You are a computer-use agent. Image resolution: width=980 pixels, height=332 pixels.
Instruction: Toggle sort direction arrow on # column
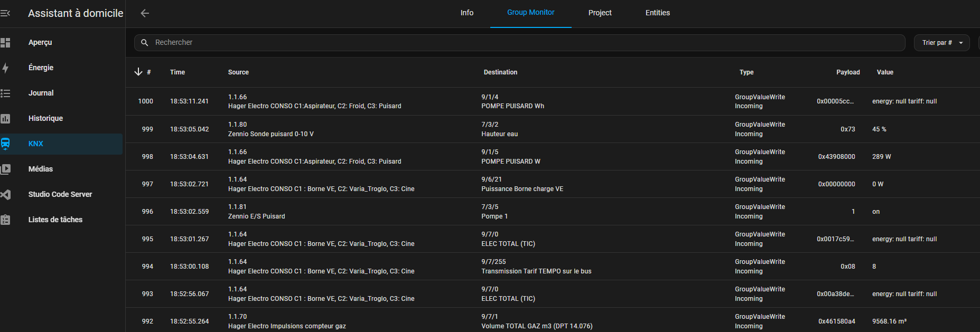138,72
